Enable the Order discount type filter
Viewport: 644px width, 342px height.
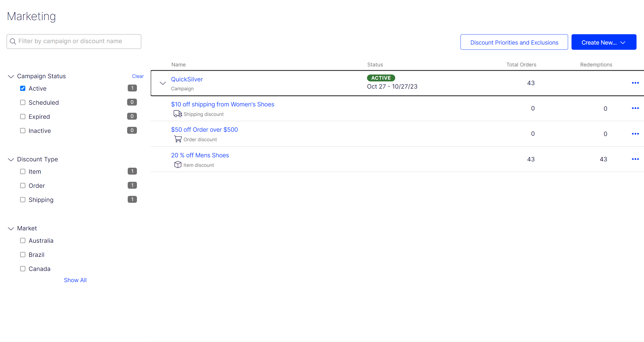click(x=23, y=186)
